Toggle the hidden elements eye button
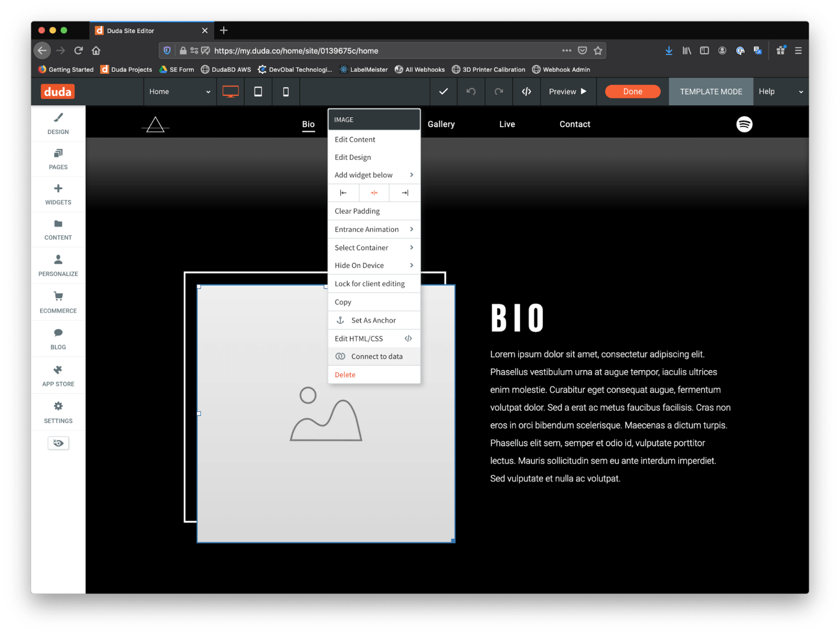 click(x=58, y=443)
